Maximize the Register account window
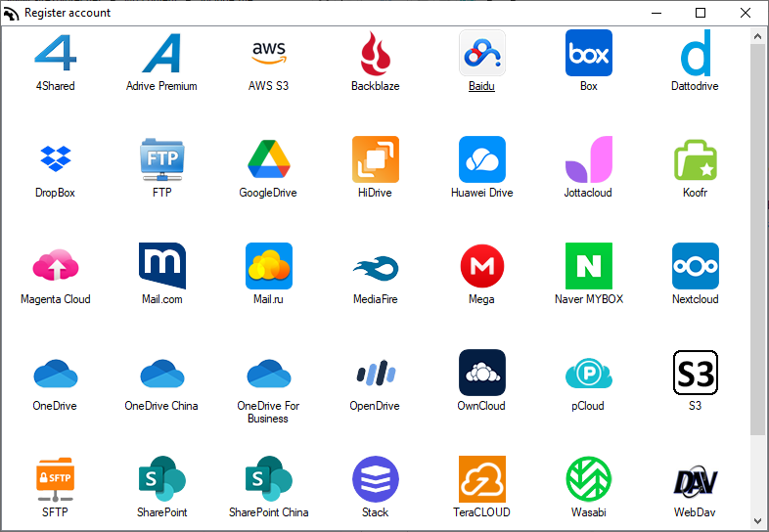Image resolution: width=769 pixels, height=532 pixels. [701, 13]
